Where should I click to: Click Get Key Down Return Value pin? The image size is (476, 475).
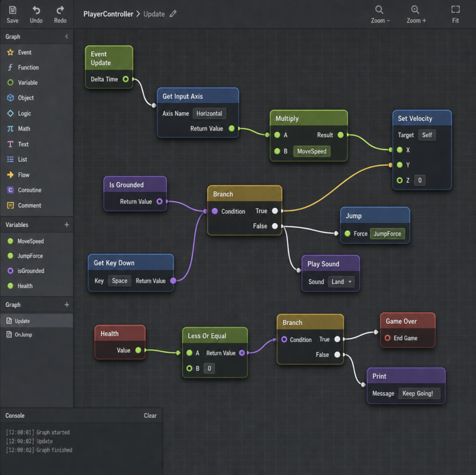(x=173, y=281)
